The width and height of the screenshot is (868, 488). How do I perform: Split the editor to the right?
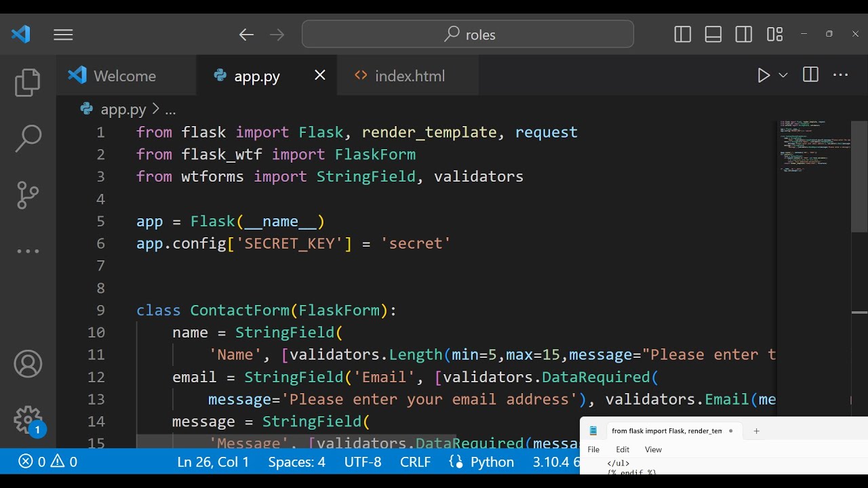(810, 75)
